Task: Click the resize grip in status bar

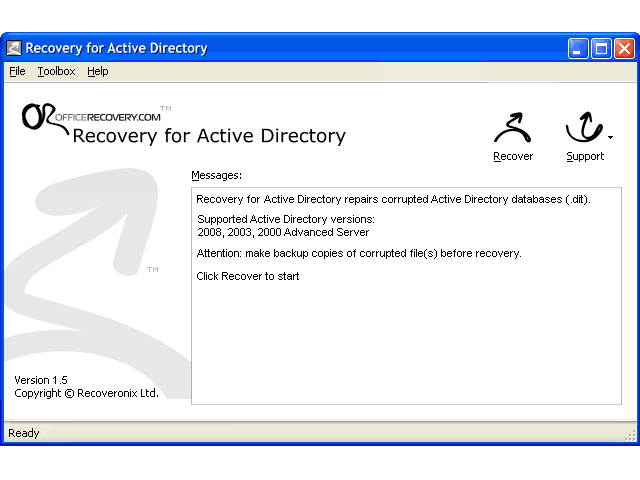Action: [x=630, y=435]
